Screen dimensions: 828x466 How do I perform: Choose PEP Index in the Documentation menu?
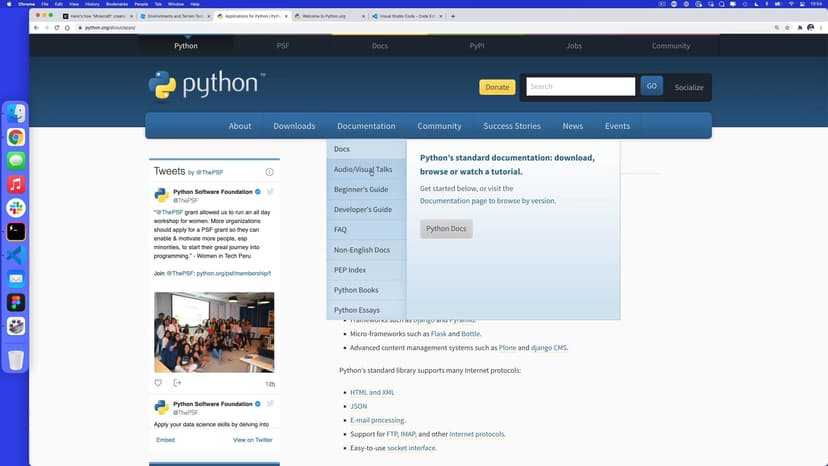(350, 270)
